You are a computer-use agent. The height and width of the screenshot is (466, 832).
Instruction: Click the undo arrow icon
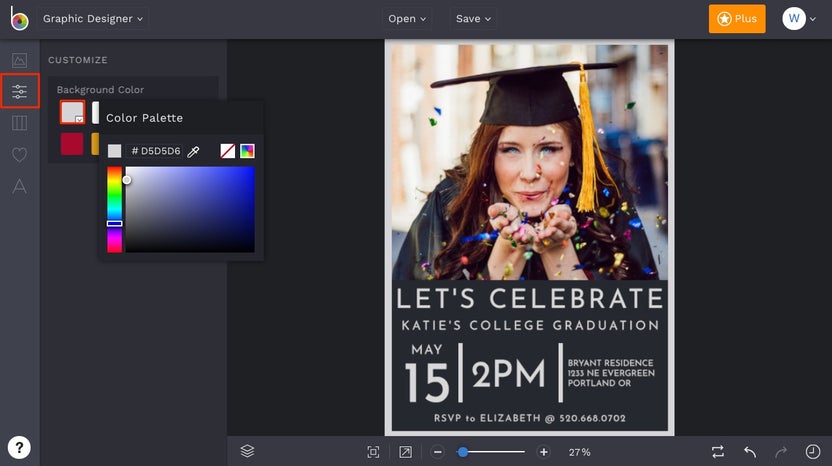coord(750,452)
